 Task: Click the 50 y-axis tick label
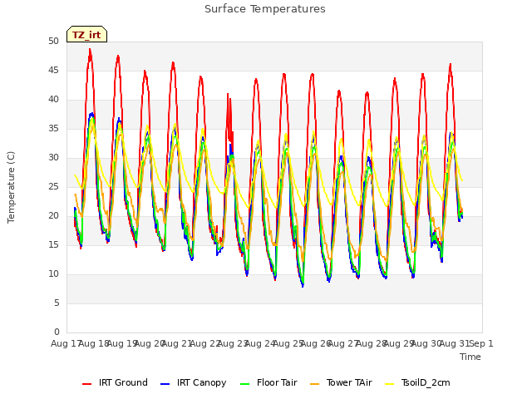click(53, 41)
